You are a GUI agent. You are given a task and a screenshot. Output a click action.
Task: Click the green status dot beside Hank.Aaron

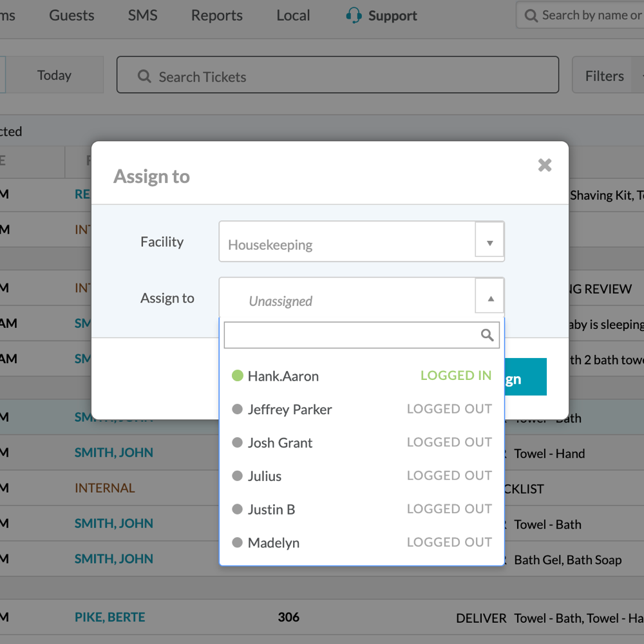tap(237, 375)
